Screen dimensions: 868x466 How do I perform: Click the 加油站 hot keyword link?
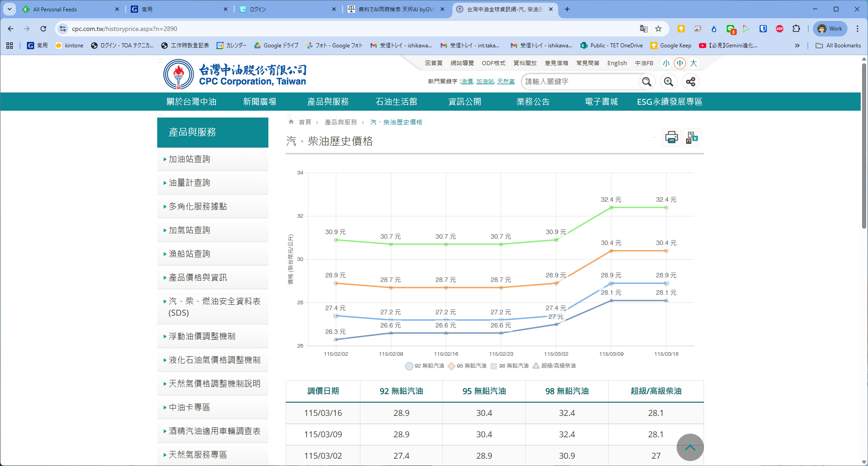point(485,82)
